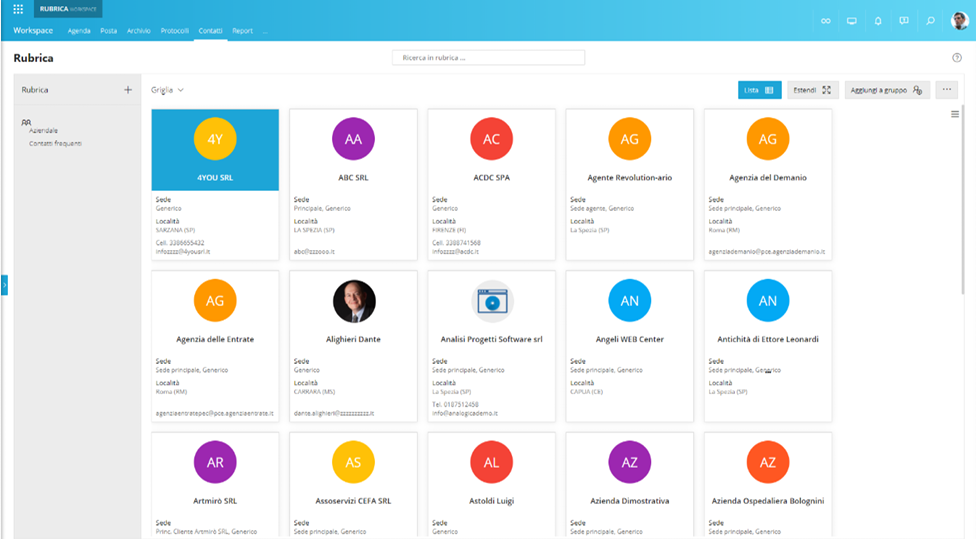Expand the left side panel arrow

4,285
